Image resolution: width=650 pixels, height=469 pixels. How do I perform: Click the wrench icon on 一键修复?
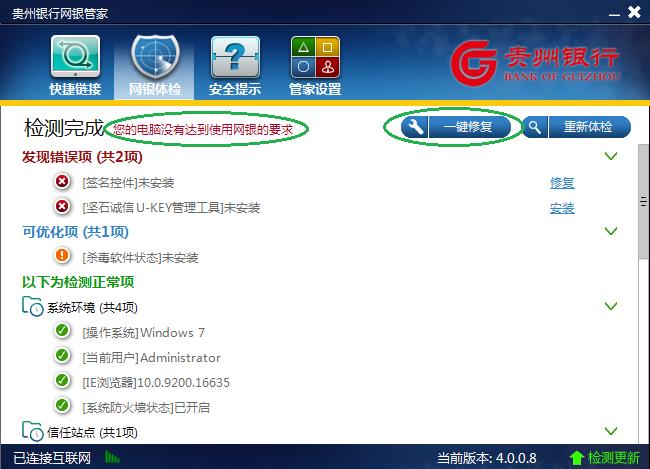415,126
